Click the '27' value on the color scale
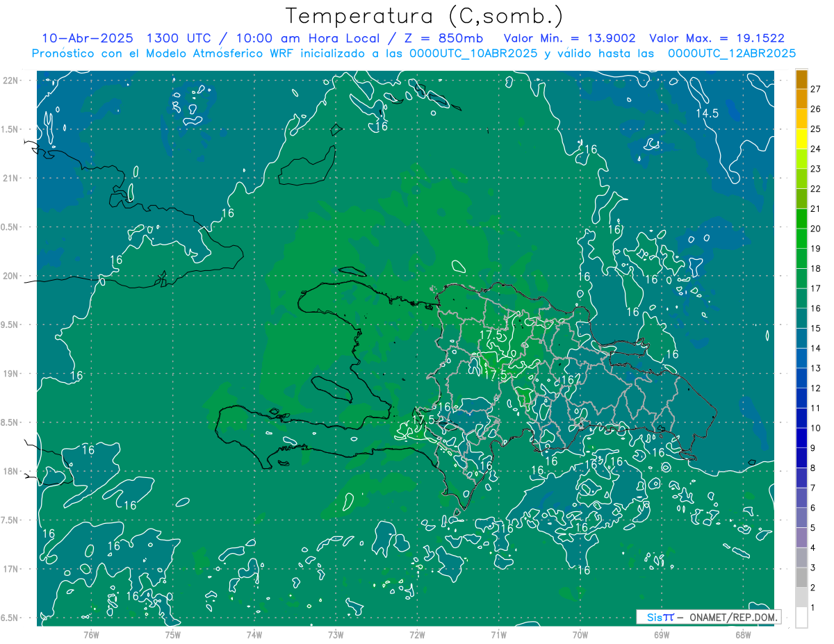This screenshot has height=644, width=834. (816, 89)
